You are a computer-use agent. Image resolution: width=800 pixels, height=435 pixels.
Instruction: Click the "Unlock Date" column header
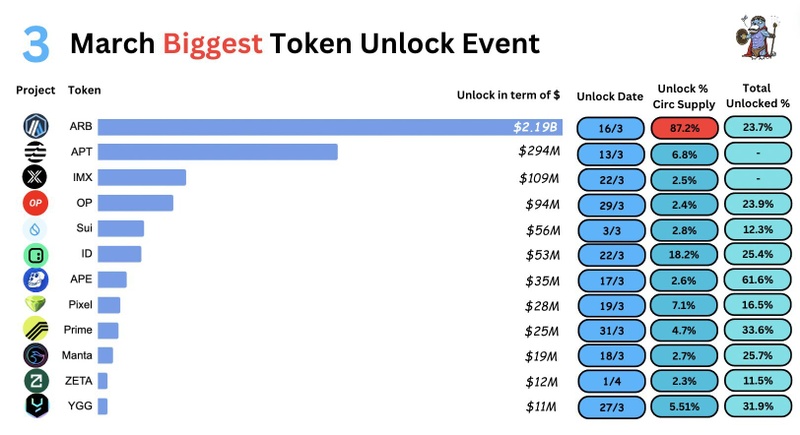click(610, 96)
